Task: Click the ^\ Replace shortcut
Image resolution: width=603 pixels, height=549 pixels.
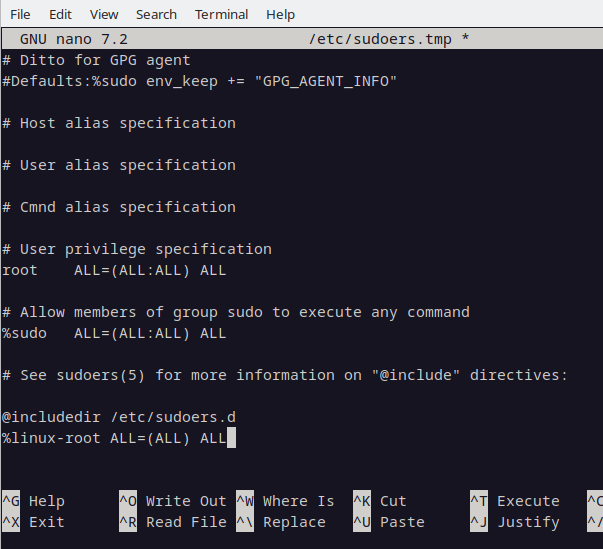Action: click(x=281, y=522)
